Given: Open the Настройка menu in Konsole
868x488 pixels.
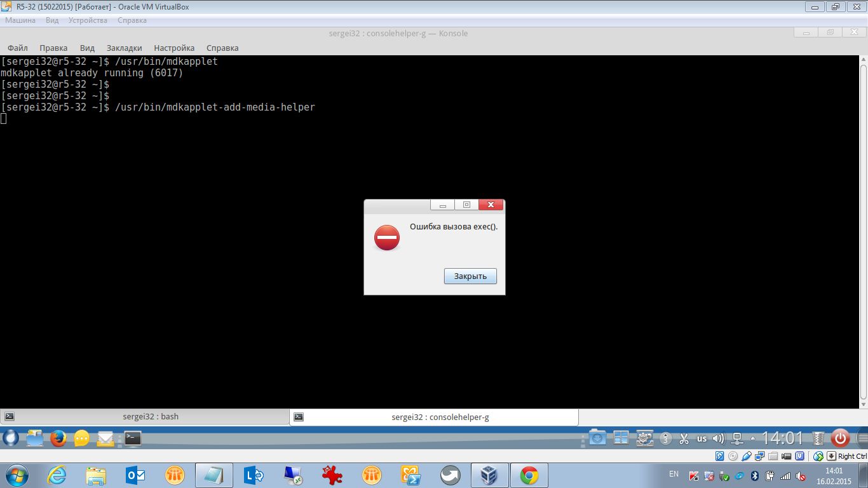Looking at the screenshot, I should tap(174, 48).
